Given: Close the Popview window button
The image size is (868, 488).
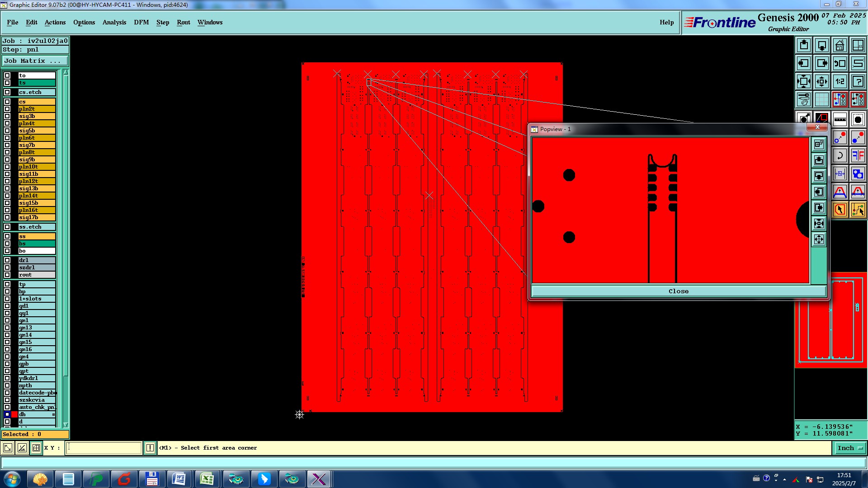Looking at the screenshot, I should click(x=678, y=291).
